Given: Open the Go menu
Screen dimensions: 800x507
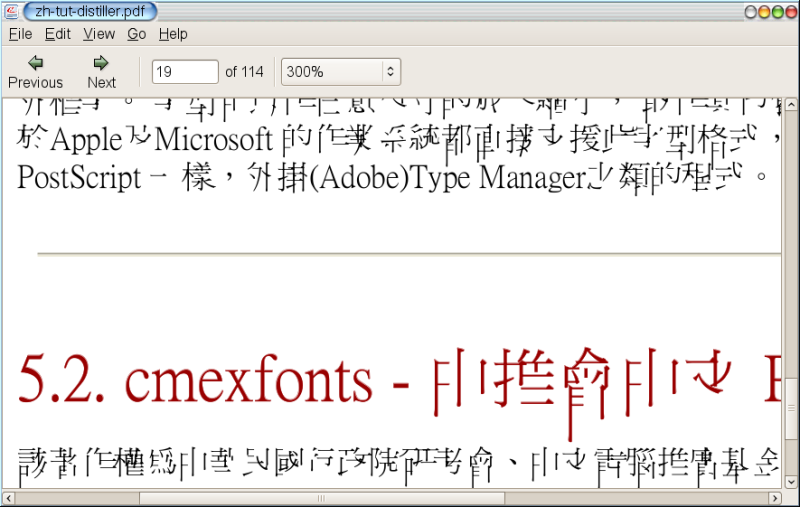Looking at the screenshot, I should [137, 34].
